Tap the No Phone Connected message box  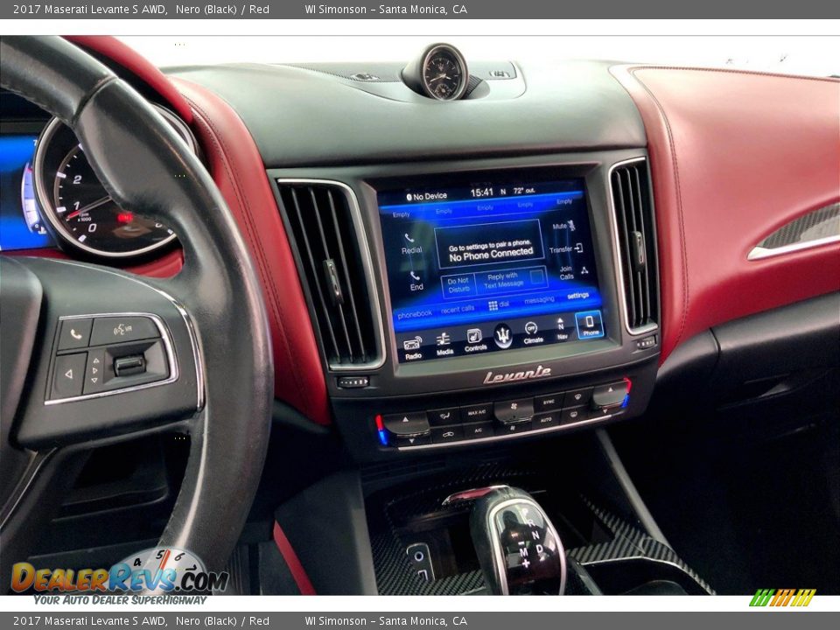pyautogui.click(x=490, y=243)
